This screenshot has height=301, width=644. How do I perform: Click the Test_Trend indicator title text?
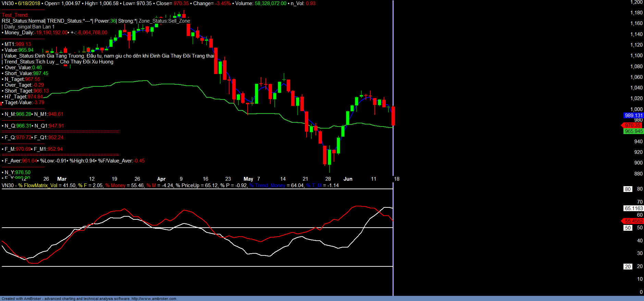[15, 15]
